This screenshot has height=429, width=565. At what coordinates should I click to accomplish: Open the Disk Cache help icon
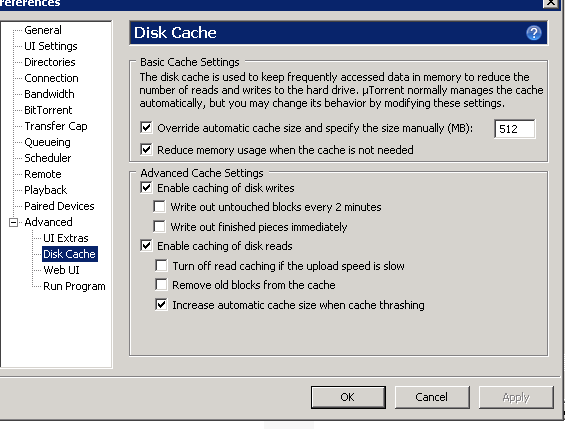[534, 33]
